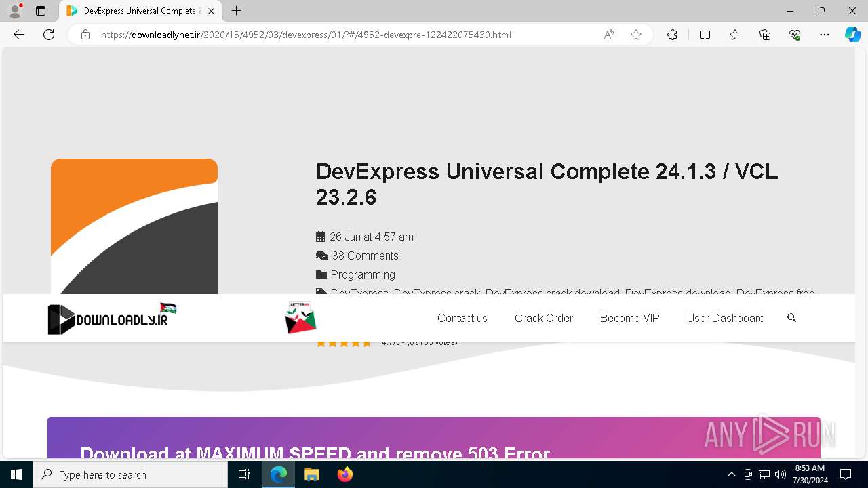Add a new tab with the plus button
868x488 pixels.
coord(236,11)
